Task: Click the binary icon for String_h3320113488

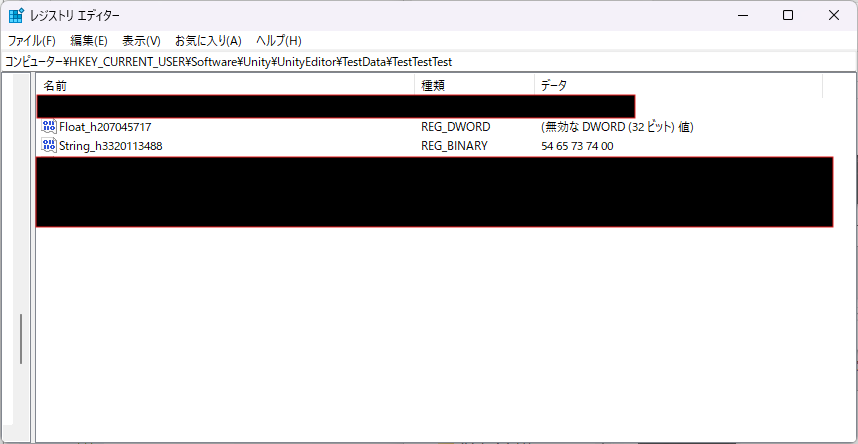Action: point(49,146)
